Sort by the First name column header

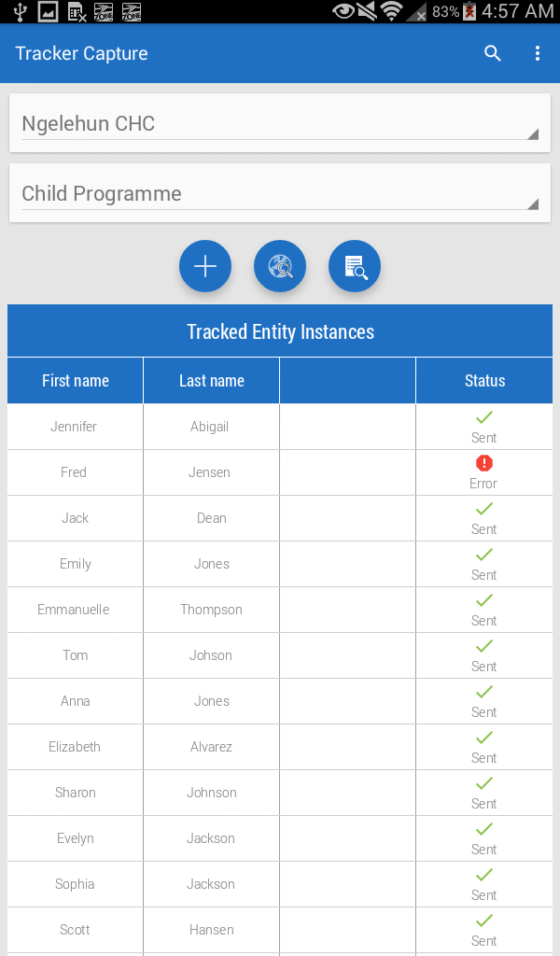tap(76, 381)
